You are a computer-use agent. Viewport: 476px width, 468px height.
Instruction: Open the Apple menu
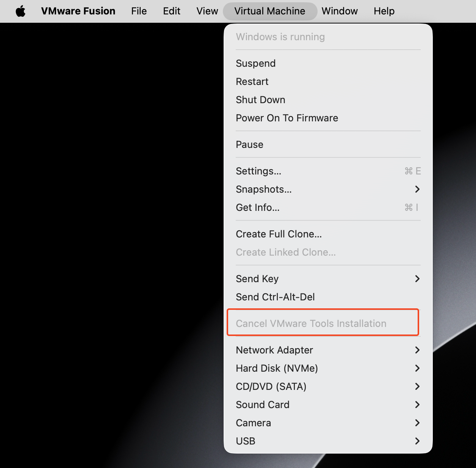pos(21,11)
